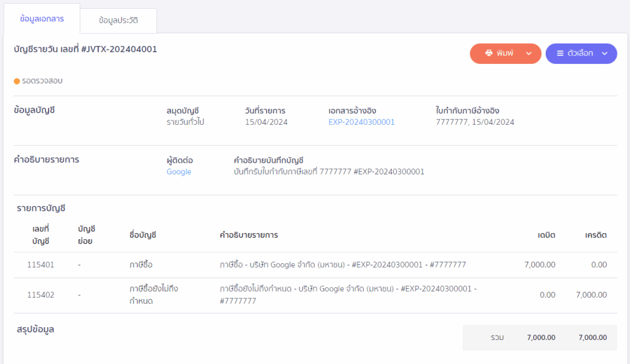This screenshot has width=630, height=364.
Task: Click the เอกสารอ้างอิง field label
Action: 353,111
